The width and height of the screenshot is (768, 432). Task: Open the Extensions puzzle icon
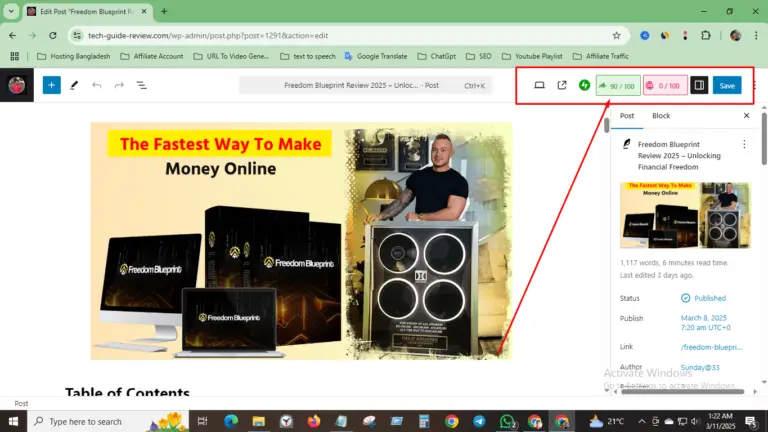706,35
